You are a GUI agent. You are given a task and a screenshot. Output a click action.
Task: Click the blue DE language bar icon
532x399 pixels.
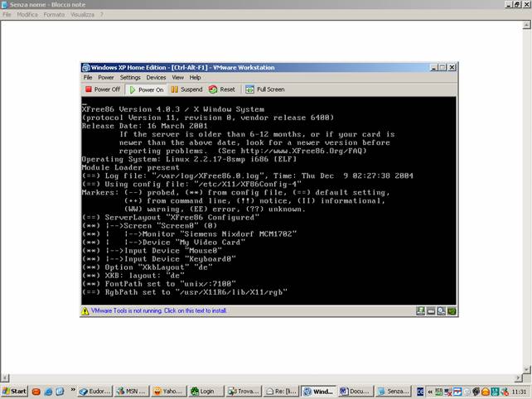pos(420,392)
